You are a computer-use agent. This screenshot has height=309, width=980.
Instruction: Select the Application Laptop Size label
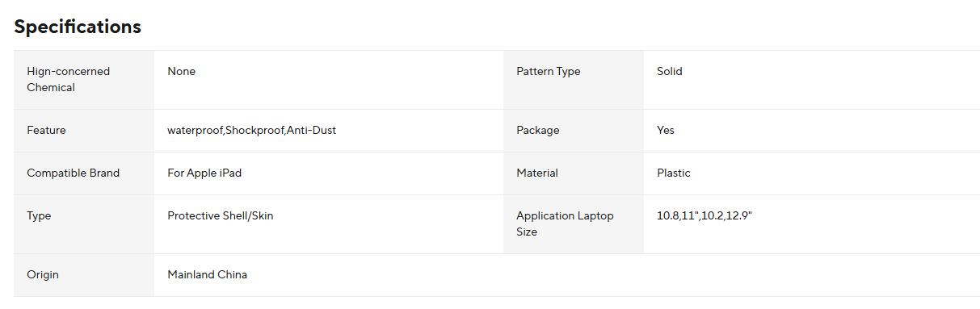tap(566, 223)
